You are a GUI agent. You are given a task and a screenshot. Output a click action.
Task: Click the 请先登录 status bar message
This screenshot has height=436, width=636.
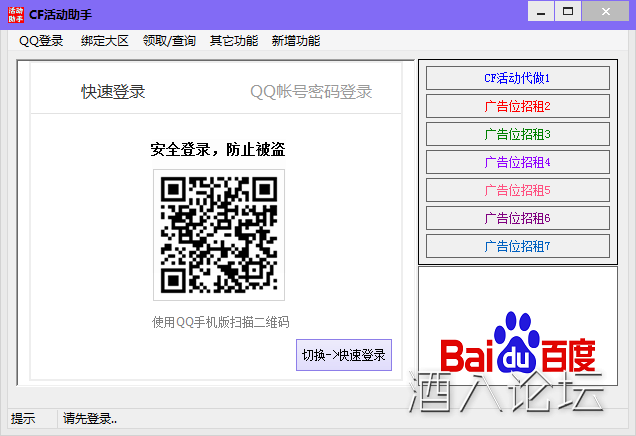click(90, 419)
